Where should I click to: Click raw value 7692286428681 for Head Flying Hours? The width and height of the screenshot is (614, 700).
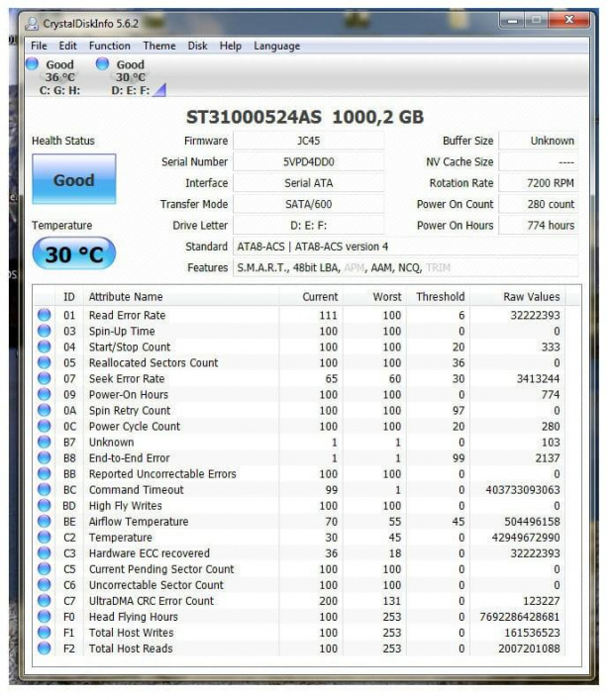click(519, 617)
